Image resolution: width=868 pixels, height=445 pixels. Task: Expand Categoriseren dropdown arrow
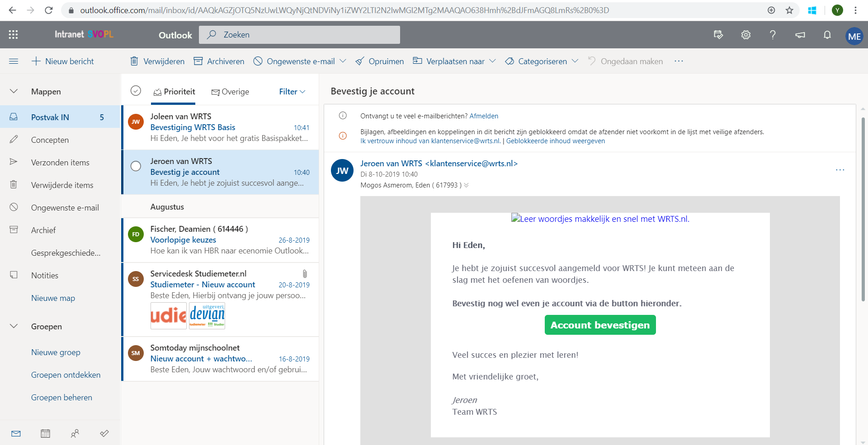click(x=575, y=61)
